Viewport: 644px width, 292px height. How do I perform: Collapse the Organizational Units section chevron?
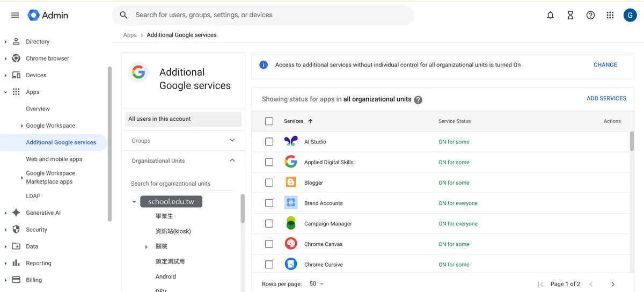click(232, 160)
